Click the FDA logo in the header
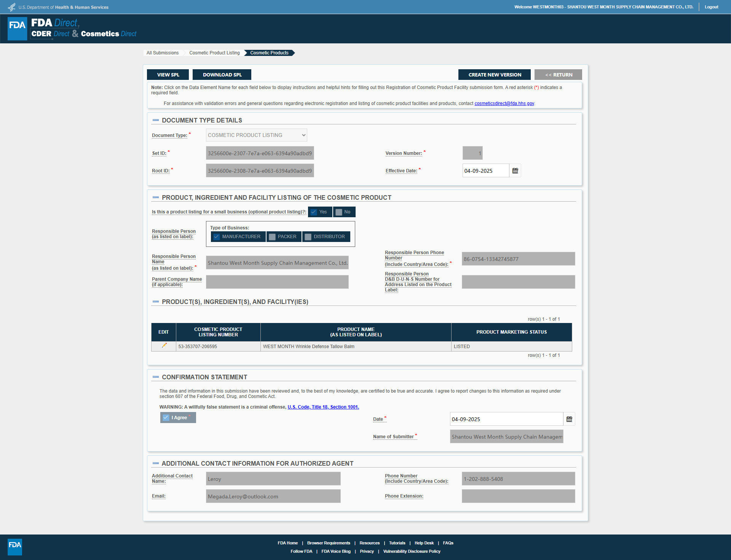 pos(18,29)
